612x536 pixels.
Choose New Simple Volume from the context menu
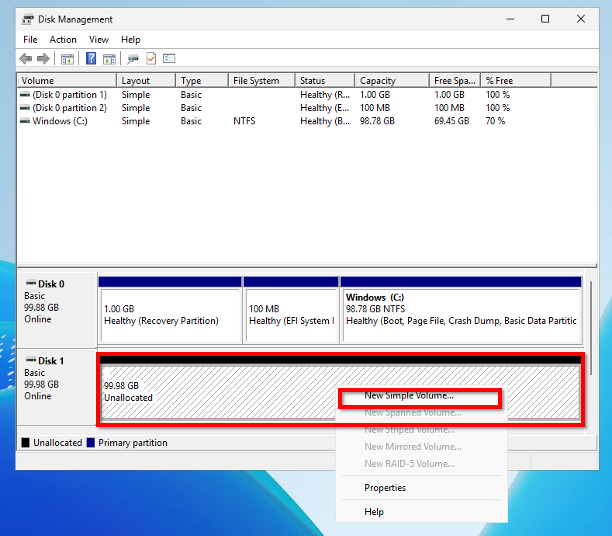click(x=421, y=396)
